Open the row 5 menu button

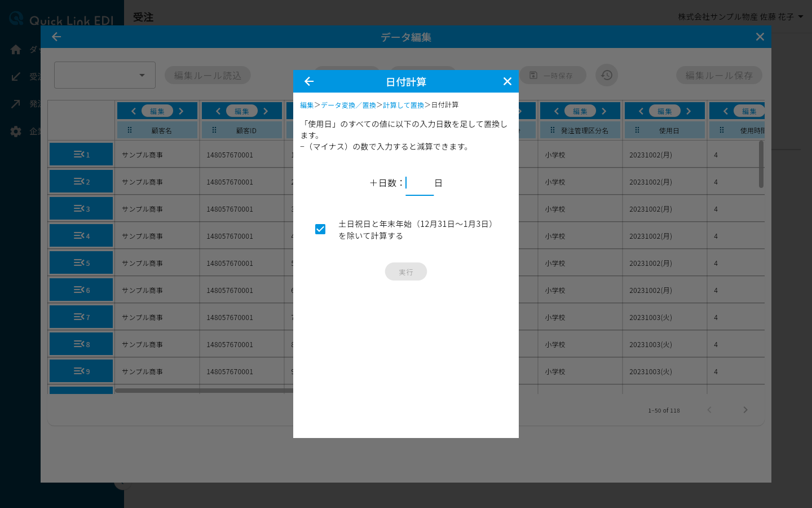(81, 262)
